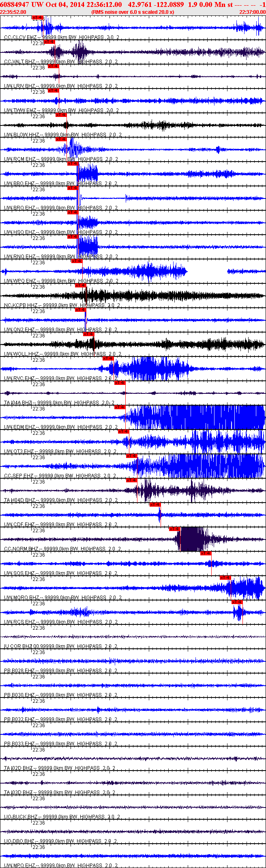Click the red pick marker on UW.WOLL trace

coord(88,334)
